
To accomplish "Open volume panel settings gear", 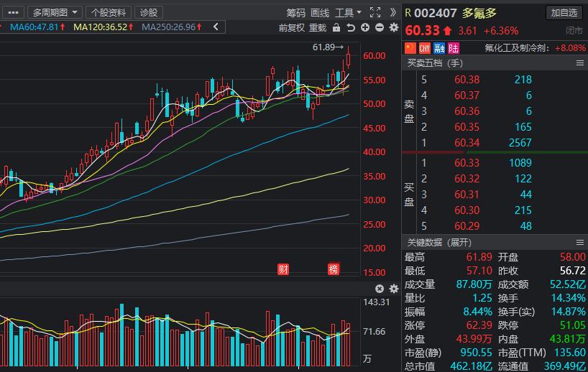I will click(x=393, y=289).
